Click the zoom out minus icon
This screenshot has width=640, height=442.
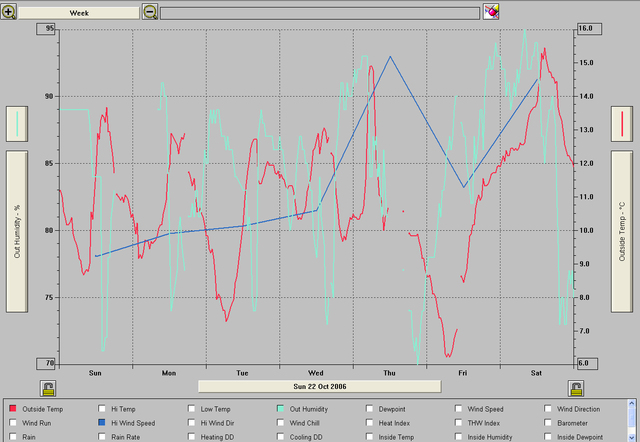point(150,12)
